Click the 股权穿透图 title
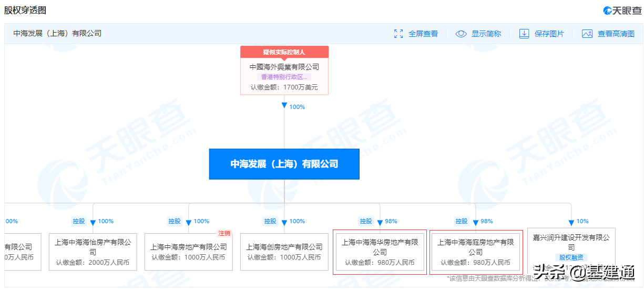The width and height of the screenshot is (644, 289). click(25, 10)
